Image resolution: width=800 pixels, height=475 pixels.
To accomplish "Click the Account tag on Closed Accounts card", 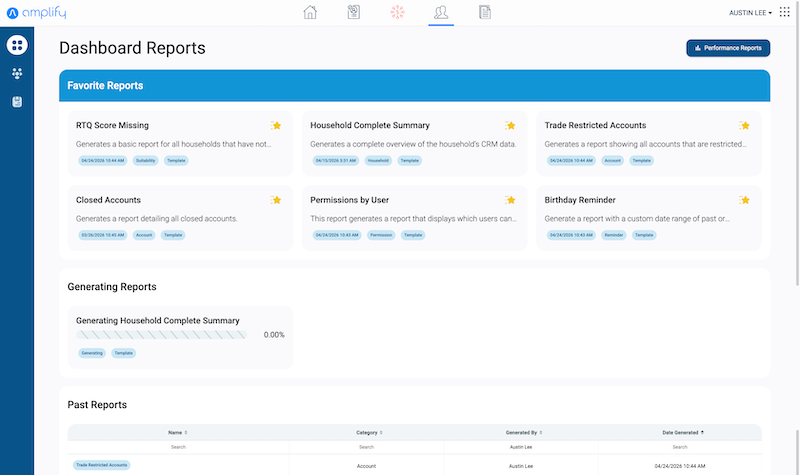I will (144, 235).
